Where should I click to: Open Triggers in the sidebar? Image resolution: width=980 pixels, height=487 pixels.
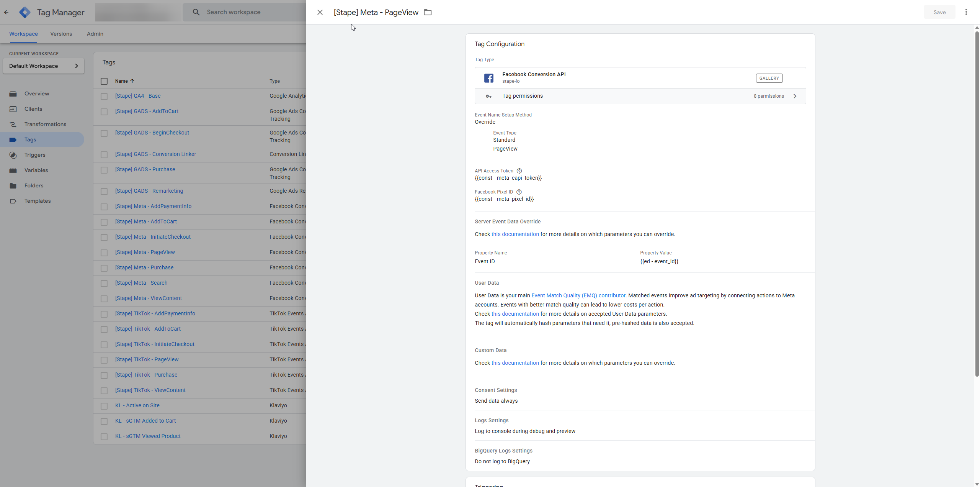(x=35, y=155)
